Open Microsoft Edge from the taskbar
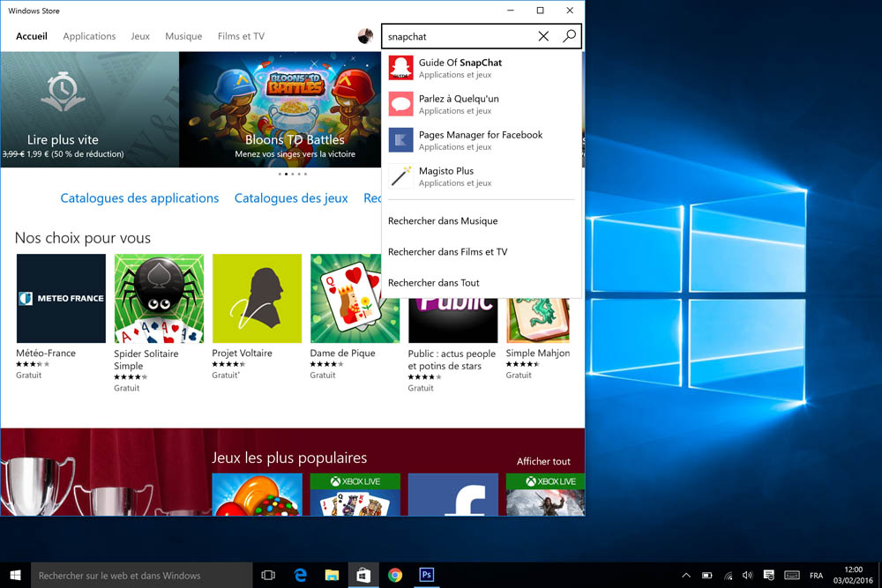This screenshot has height=588, width=882. click(300, 575)
